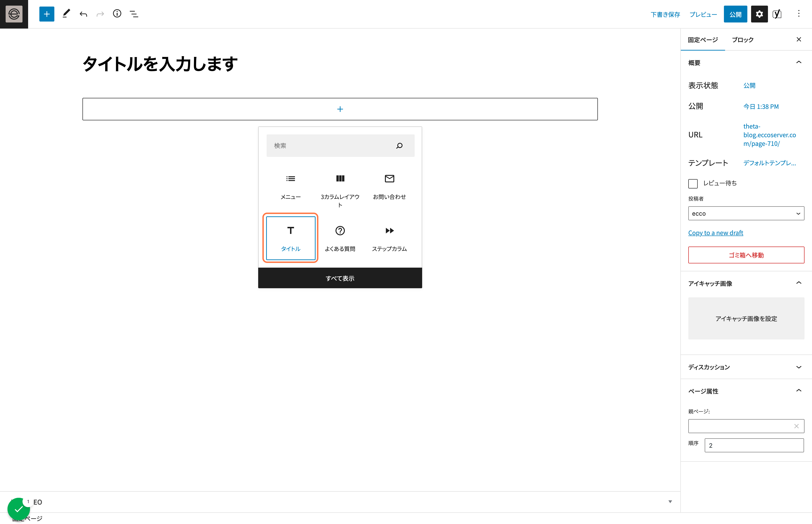This screenshot has height=524, width=812.
Task: Open the document details info icon
Action: [x=117, y=14]
